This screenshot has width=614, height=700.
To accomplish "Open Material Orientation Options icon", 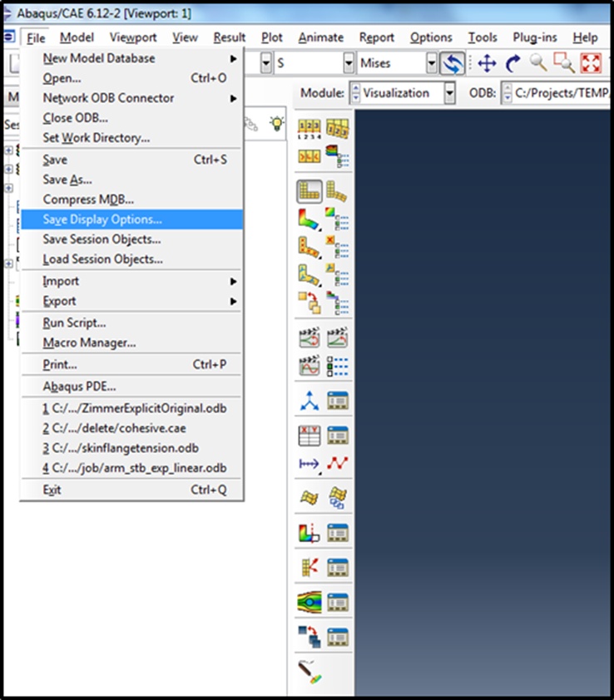I will click(x=338, y=275).
